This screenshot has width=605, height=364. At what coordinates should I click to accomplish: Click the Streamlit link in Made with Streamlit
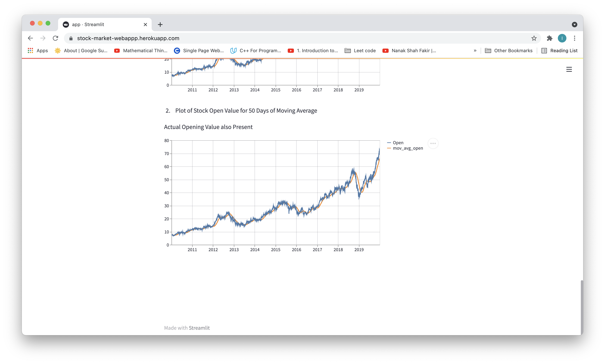(x=199, y=328)
